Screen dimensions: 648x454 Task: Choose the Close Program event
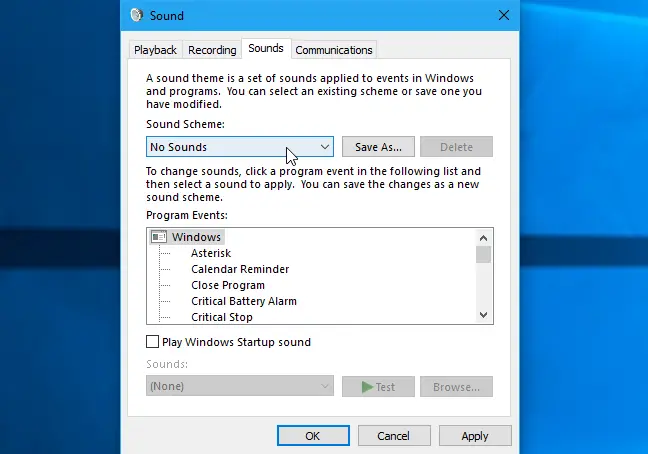point(228,285)
